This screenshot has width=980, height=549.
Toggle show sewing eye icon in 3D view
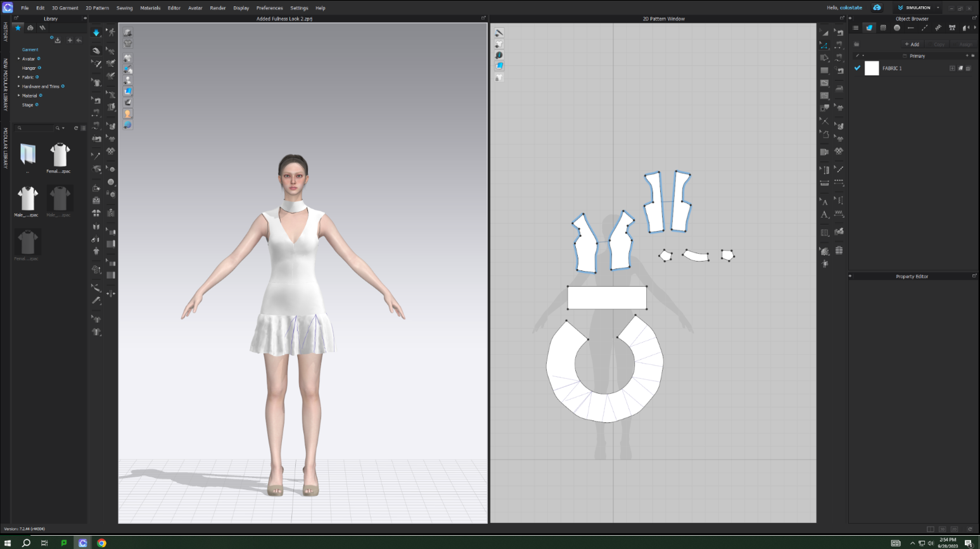(x=128, y=69)
